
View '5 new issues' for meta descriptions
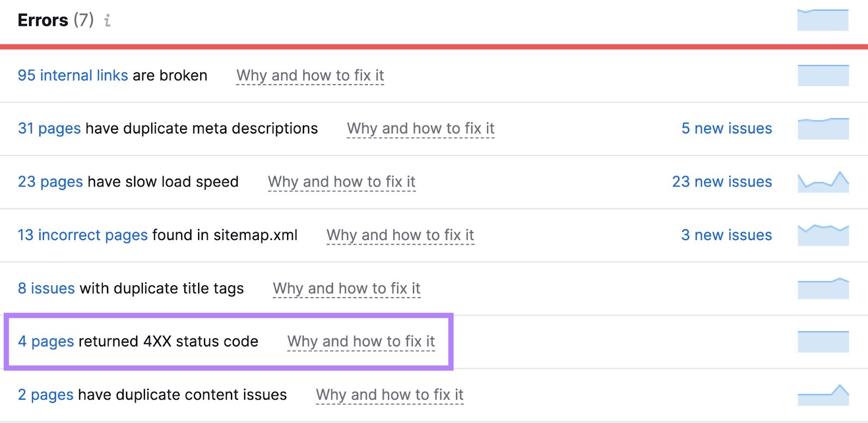[726, 129]
